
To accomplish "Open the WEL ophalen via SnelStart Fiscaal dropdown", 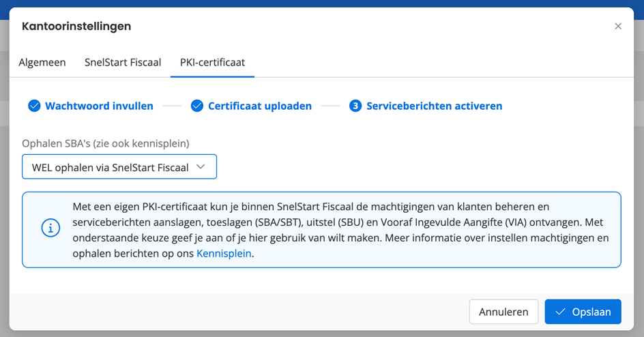I will click(x=111, y=167).
